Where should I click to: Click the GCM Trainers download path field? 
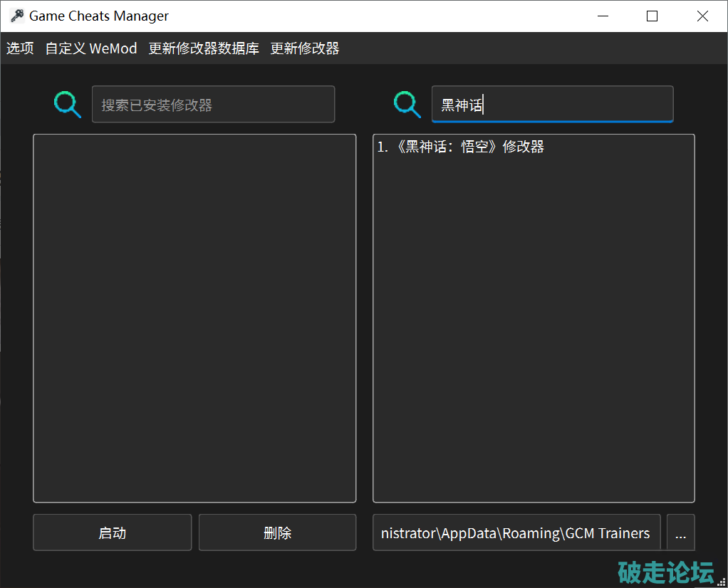point(516,533)
